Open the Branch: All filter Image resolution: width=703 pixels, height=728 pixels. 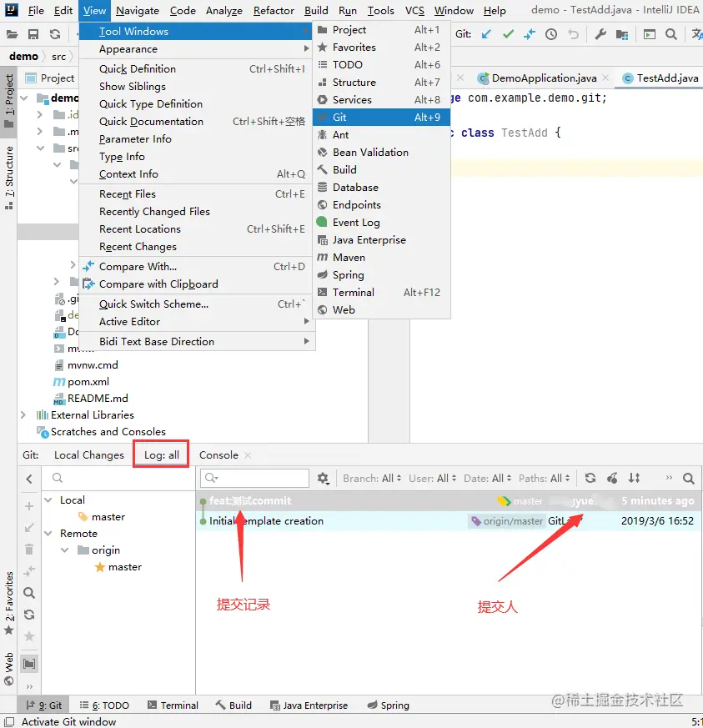[372, 478]
